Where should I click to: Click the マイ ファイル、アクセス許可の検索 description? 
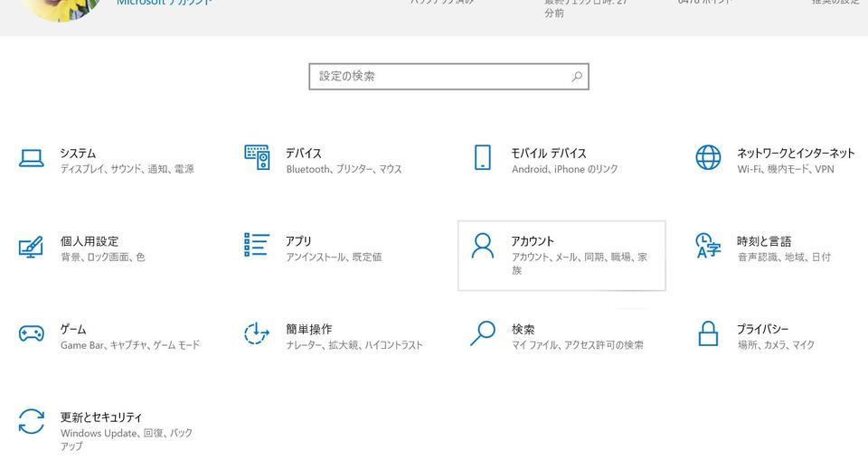[x=578, y=345]
